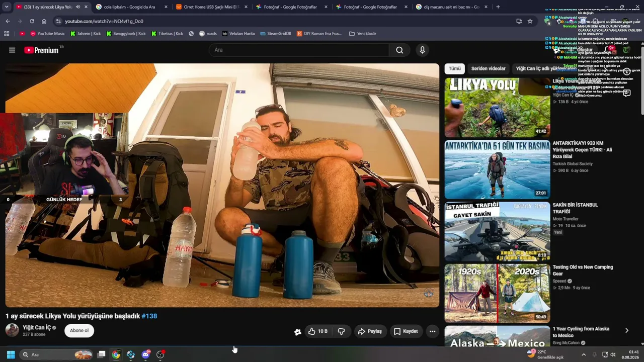Viewport: 644px width, 362px height.
Task: Open the Jahrein | Kick bookmark
Action: click(85, 34)
